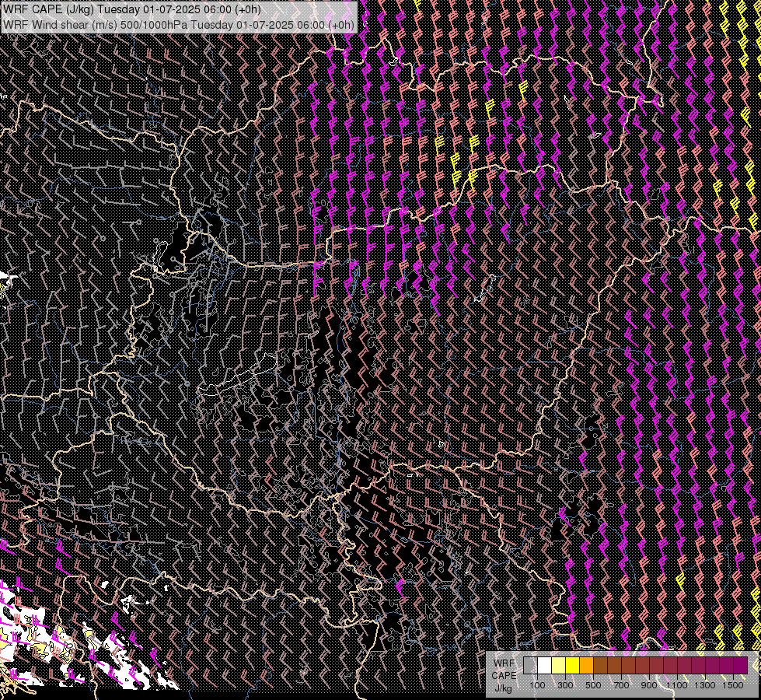Image resolution: width=761 pixels, height=700 pixels.
Task: Click the legend value 500
Action: [593, 685]
